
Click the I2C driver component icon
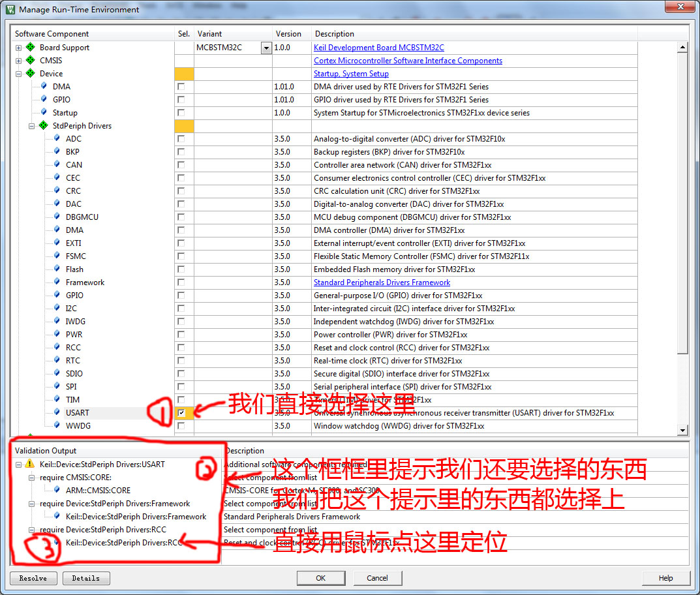point(57,307)
